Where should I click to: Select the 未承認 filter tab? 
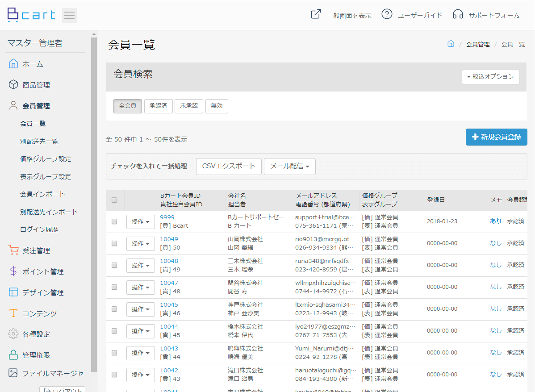(188, 106)
